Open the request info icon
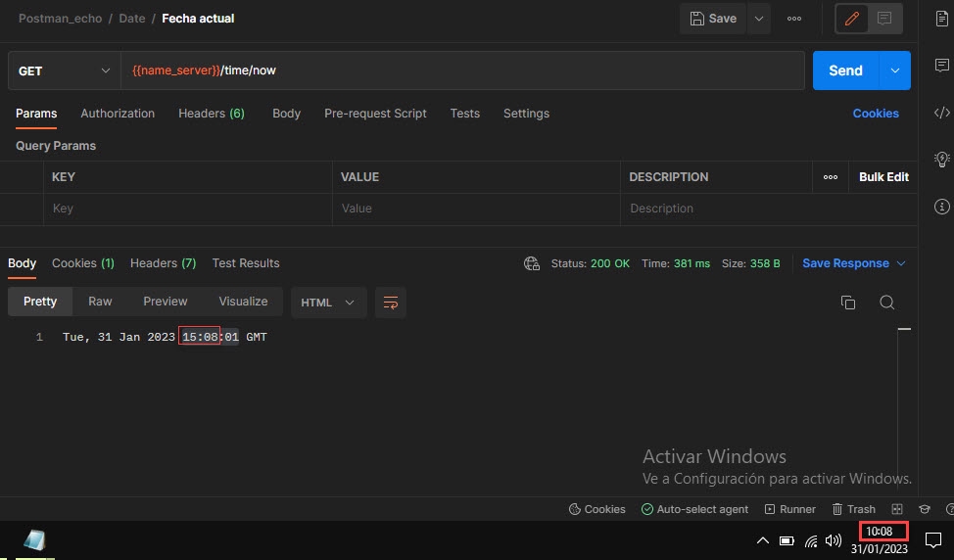This screenshot has height=560, width=954. click(942, 207)
